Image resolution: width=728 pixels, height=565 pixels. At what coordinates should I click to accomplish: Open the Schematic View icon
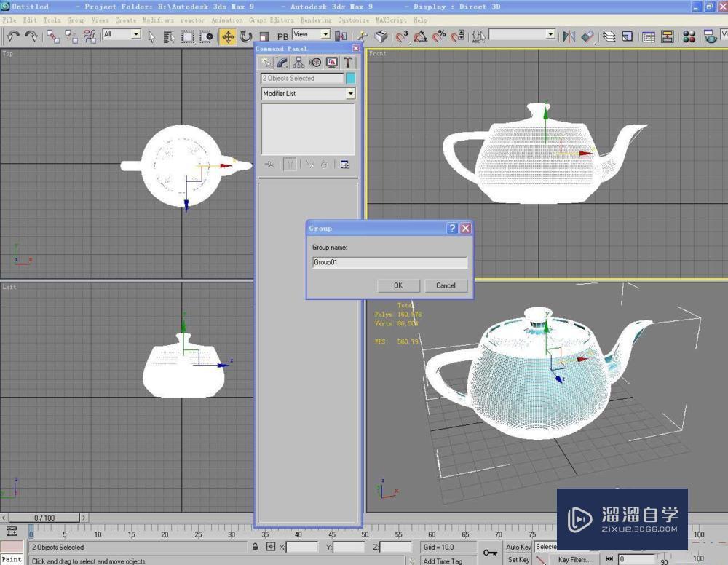pyautogui.click(x=666, y=36)
